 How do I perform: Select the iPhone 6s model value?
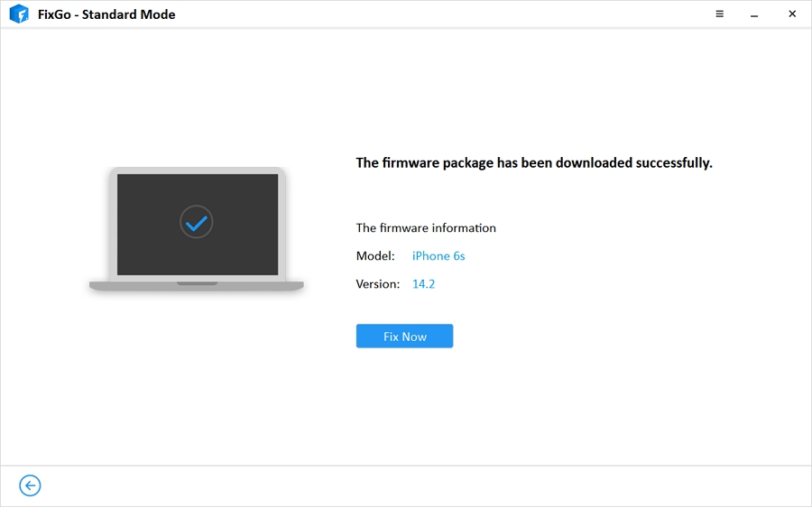(x=438, y=256)
